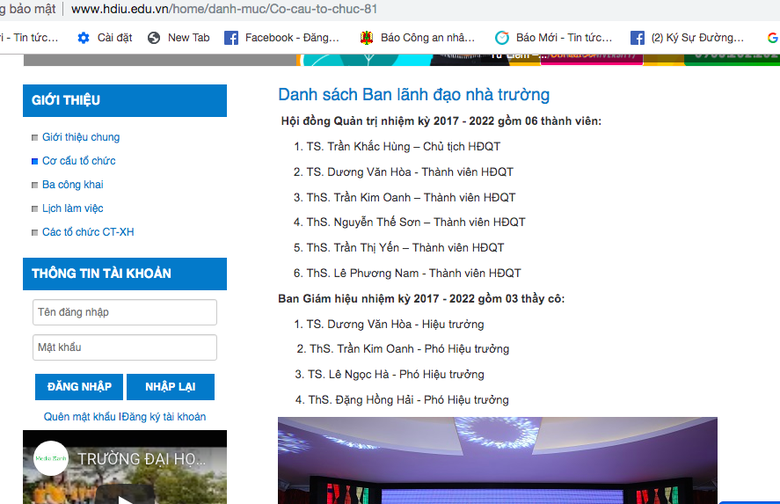Click the Đăng ký tài khoản link

(x=165, y=417)
